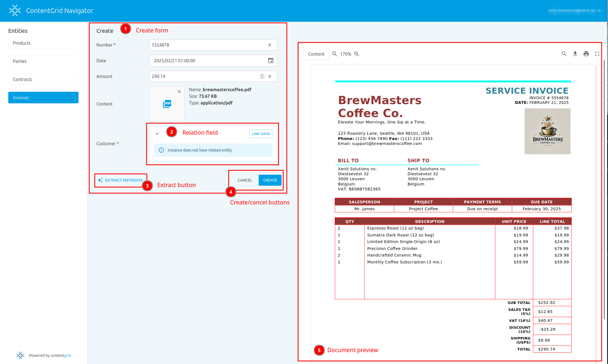The width and height of the screenshot is (608, 364).
Task: Open the Parties entity
Action: coord(43,61)
